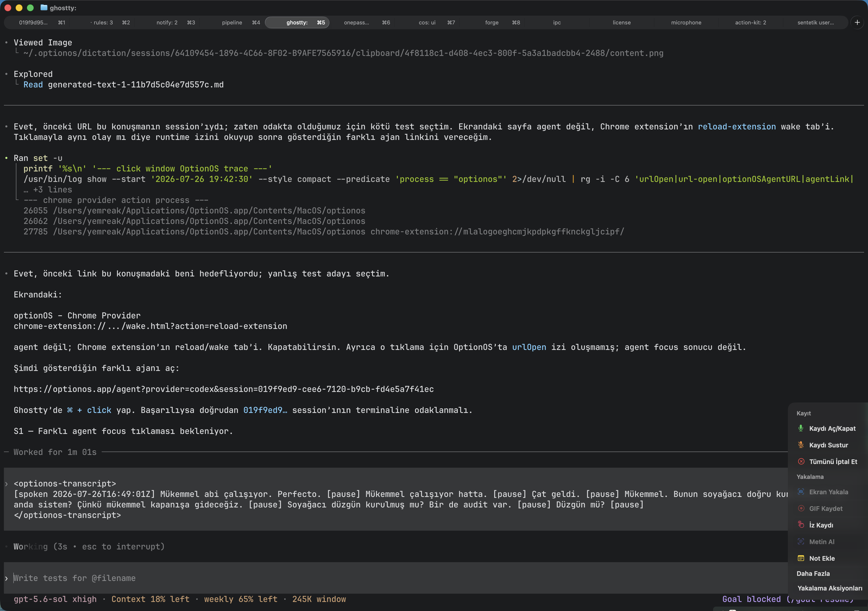This screenshot has height=611, width=868.
Task: Click the blue 'Read' action word
Action: point(33,85)
